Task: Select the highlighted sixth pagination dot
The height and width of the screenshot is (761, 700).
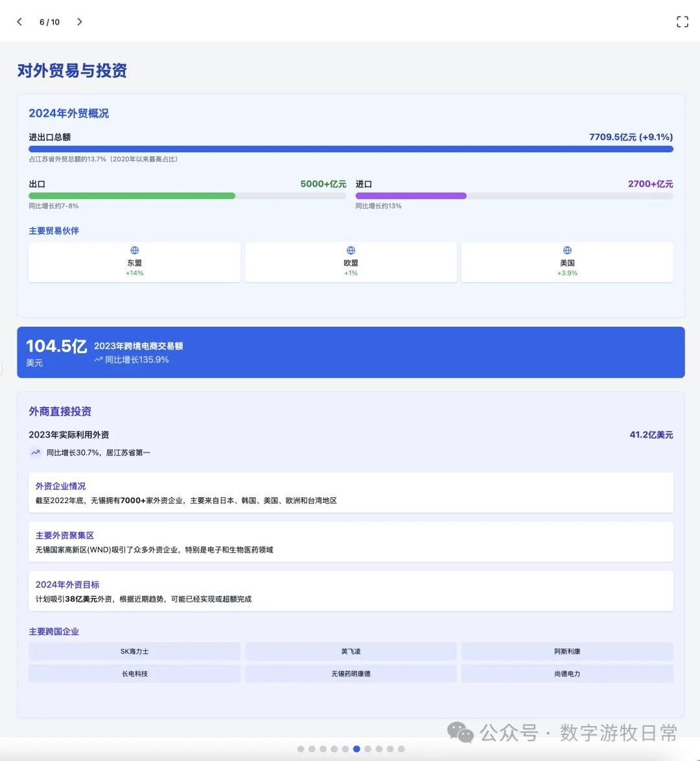Action: (357, 749)
